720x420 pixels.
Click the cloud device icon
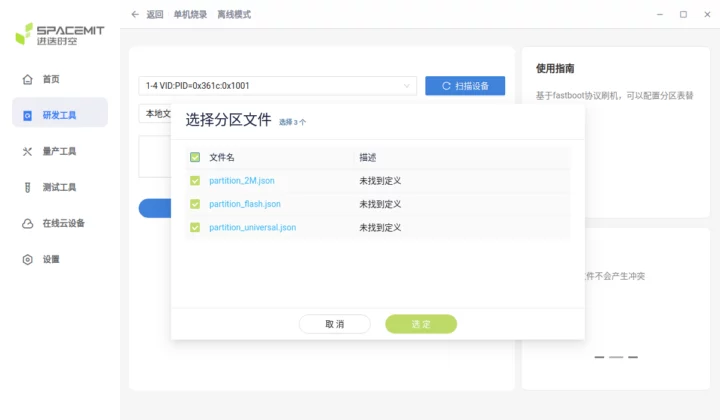28,224
